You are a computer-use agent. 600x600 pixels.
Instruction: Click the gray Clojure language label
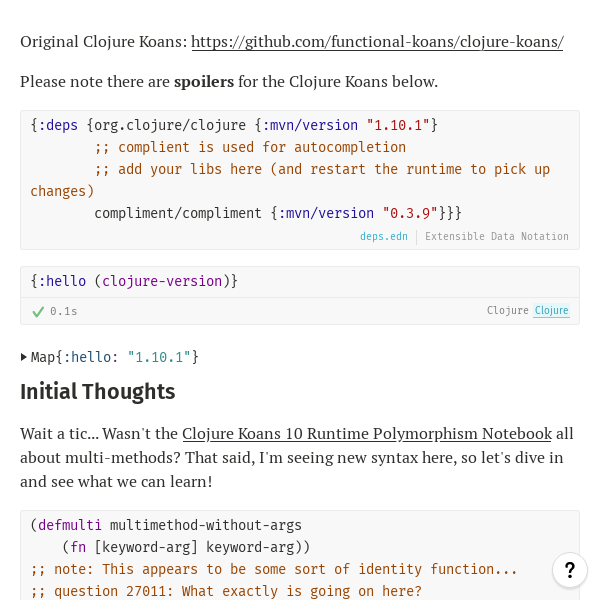tap(507, 311)
